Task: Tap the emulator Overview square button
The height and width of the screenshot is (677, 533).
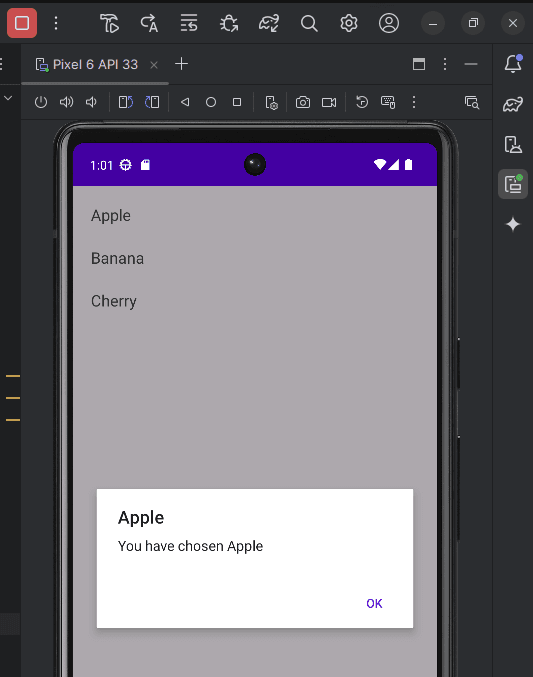Action: click(x=237, y=102)
